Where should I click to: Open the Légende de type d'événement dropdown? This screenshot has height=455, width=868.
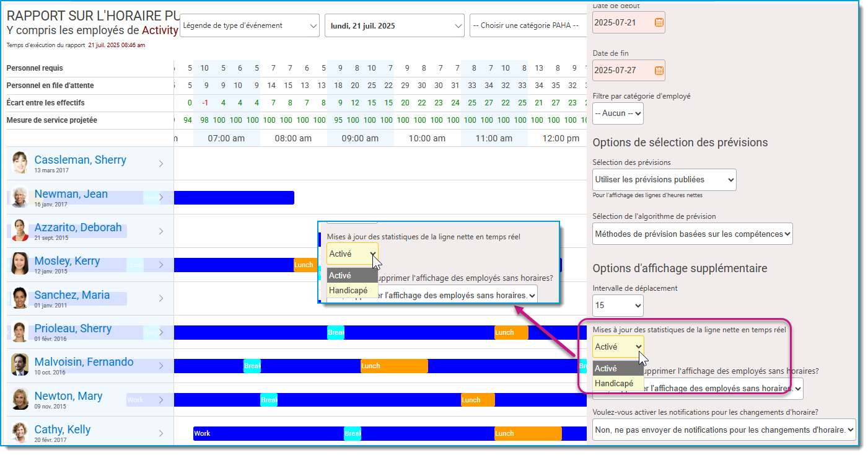(250, 25)
